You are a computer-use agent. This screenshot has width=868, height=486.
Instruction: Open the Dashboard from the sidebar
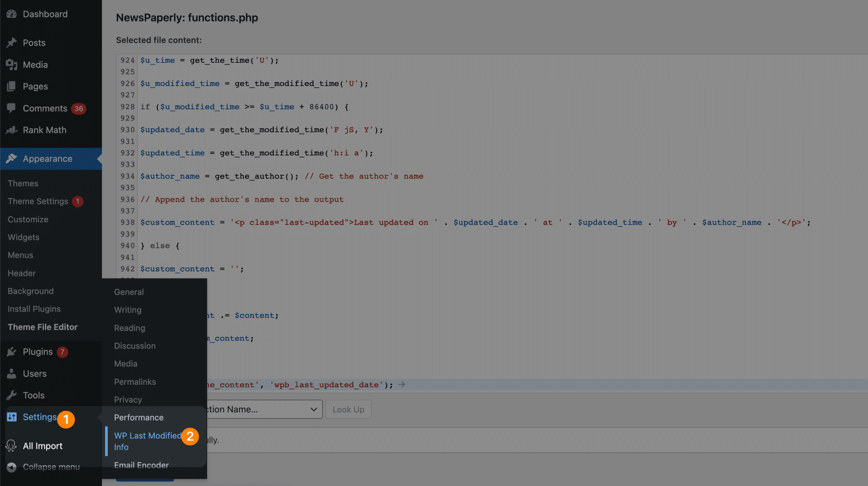click(x=12, y=14)
